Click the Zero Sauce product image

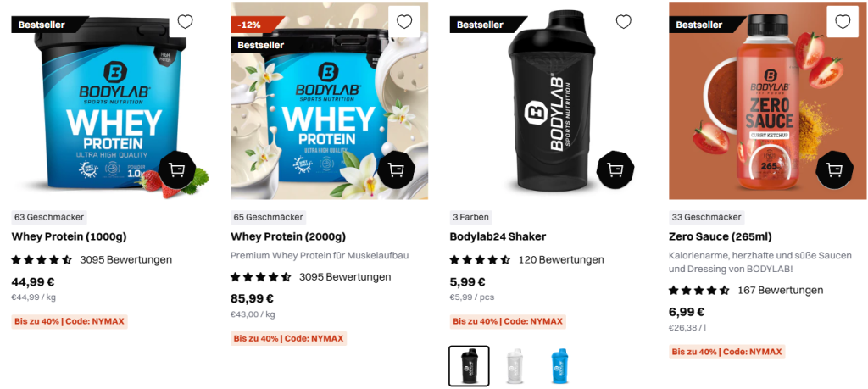[x=767, y=101]
